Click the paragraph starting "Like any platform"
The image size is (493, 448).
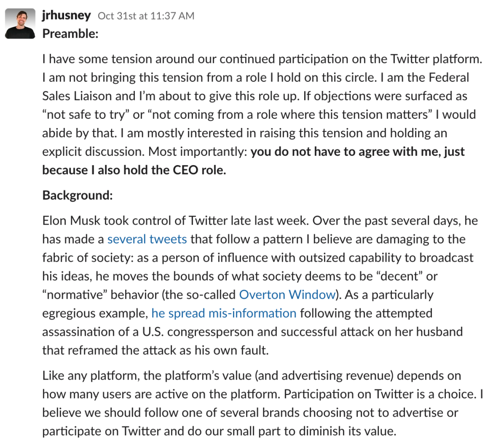coord(262,403)
